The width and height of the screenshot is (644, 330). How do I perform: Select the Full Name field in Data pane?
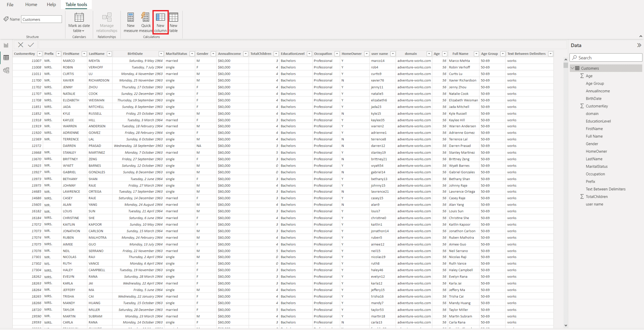pos(594,136)
